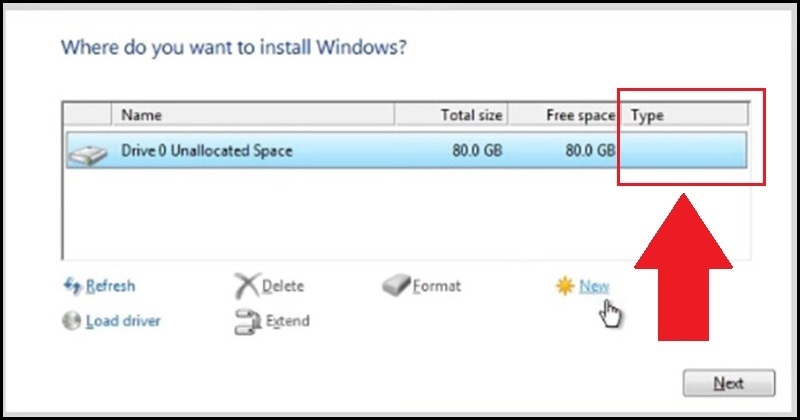Click the Delete X icon
Viewport: 800px width, 420px height.
click(x=246, y=287)
